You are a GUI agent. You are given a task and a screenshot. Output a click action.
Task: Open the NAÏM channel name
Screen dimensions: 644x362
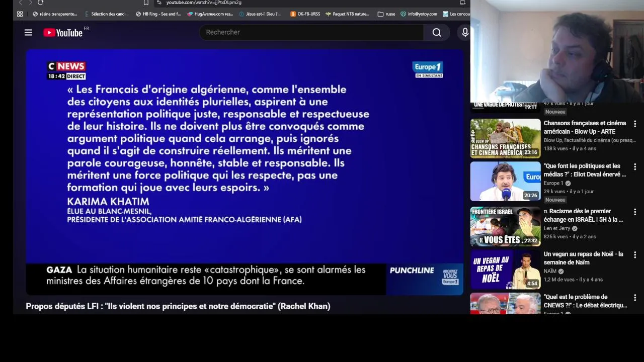[x=550, y=271]
